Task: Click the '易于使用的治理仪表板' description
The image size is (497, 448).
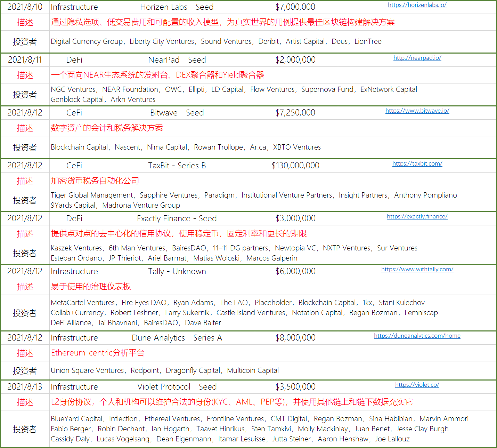Action: pyautogui.click(x=91, y=287)
